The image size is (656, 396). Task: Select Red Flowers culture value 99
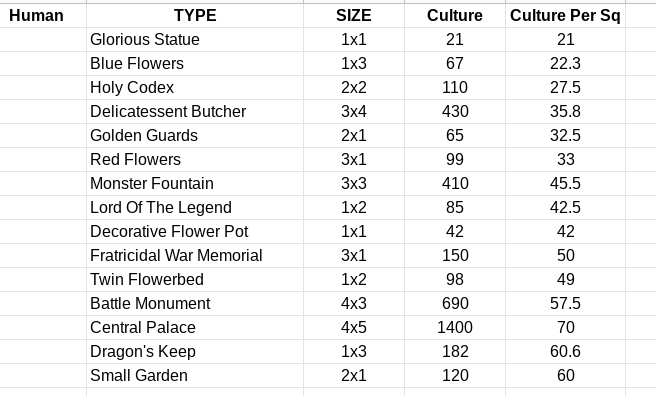(455, 159)
